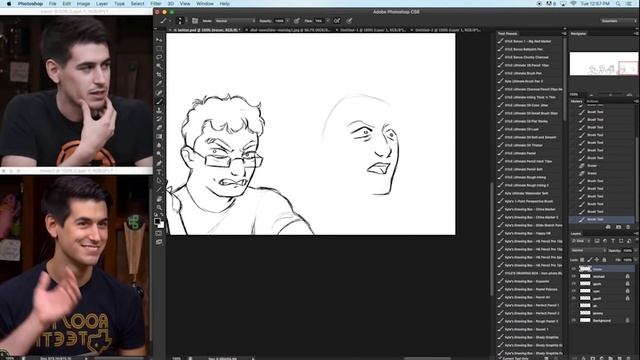
Task: Hide the gavin layer
Action: 573,284
